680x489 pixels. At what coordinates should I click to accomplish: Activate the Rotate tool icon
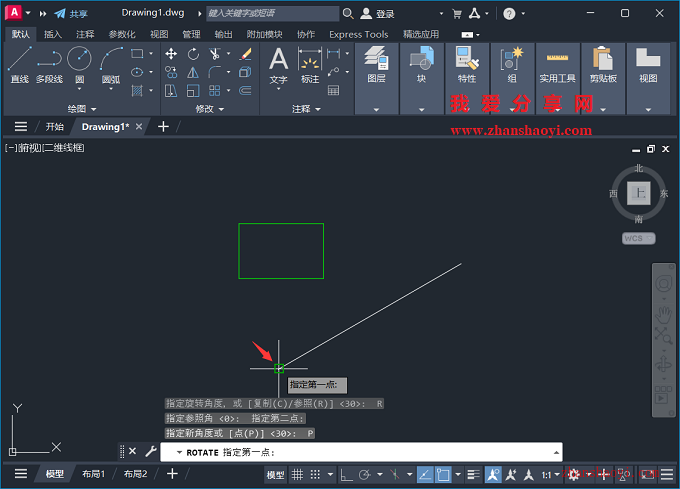(193, 54)
